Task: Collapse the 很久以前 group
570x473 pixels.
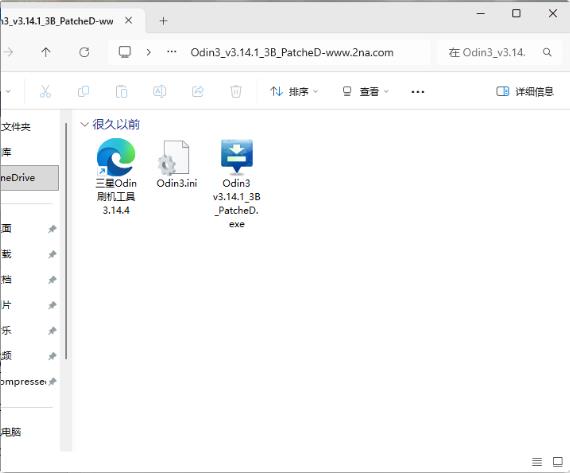Action: [84, 125]
